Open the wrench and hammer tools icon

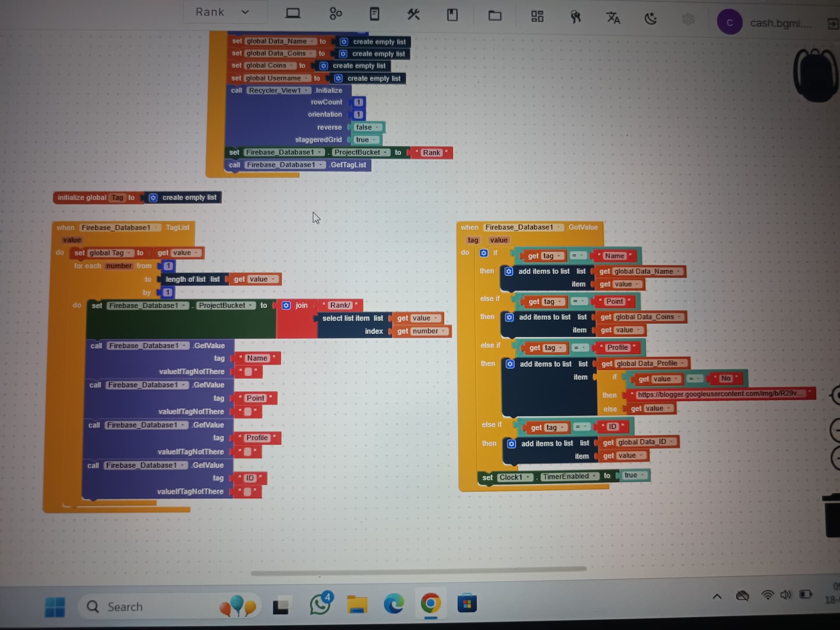(x=413, y=15)
